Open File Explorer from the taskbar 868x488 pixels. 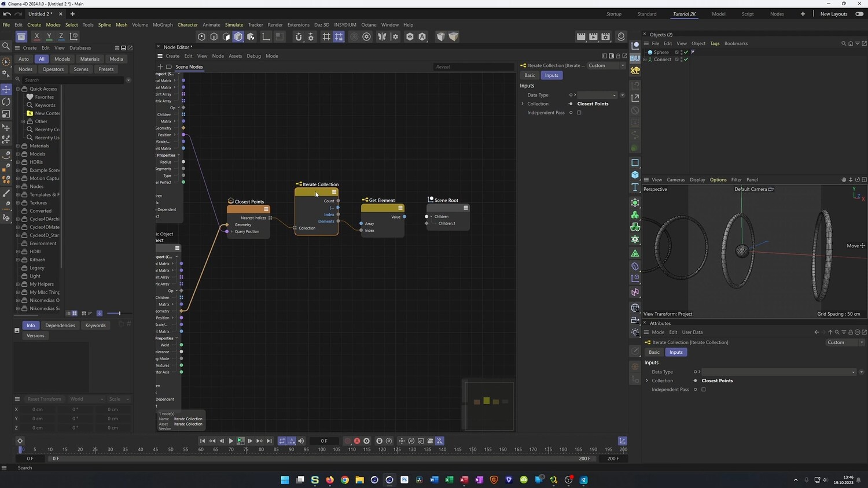pos(359,479)
